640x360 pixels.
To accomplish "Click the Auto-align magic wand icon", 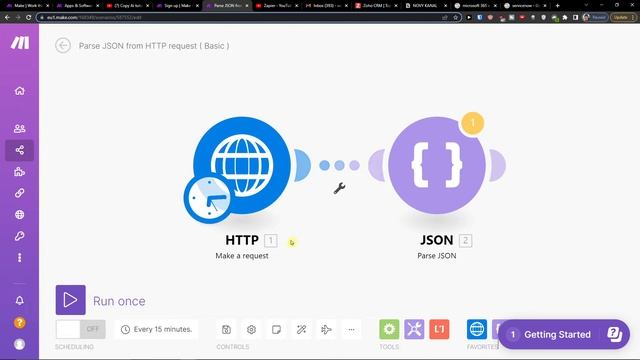I will (x=302, y=329).
